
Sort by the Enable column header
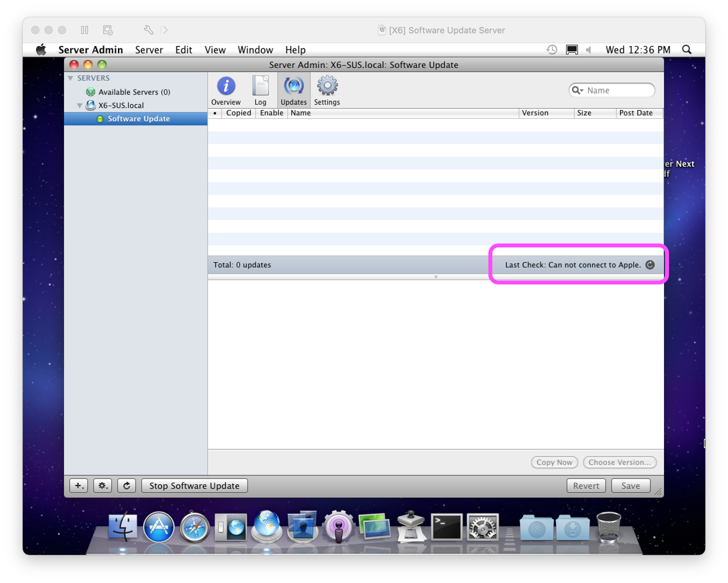(271, 113)
